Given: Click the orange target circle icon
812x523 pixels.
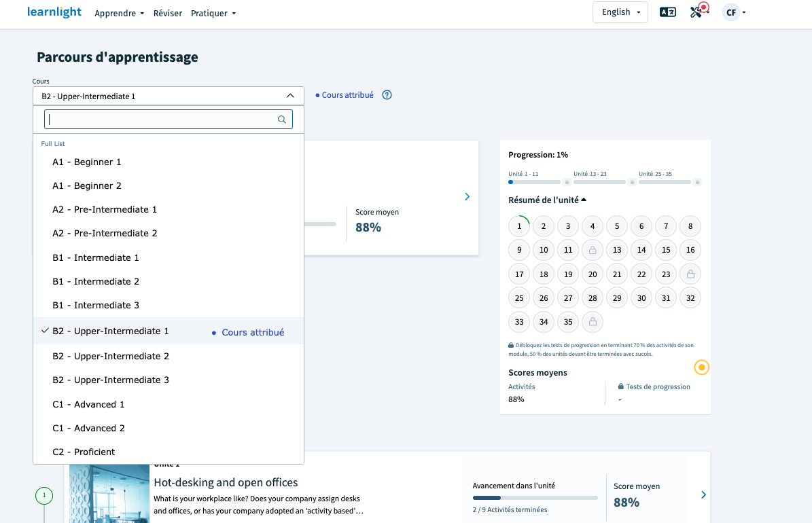Looking at the screenshot, I should click(701, 367).
